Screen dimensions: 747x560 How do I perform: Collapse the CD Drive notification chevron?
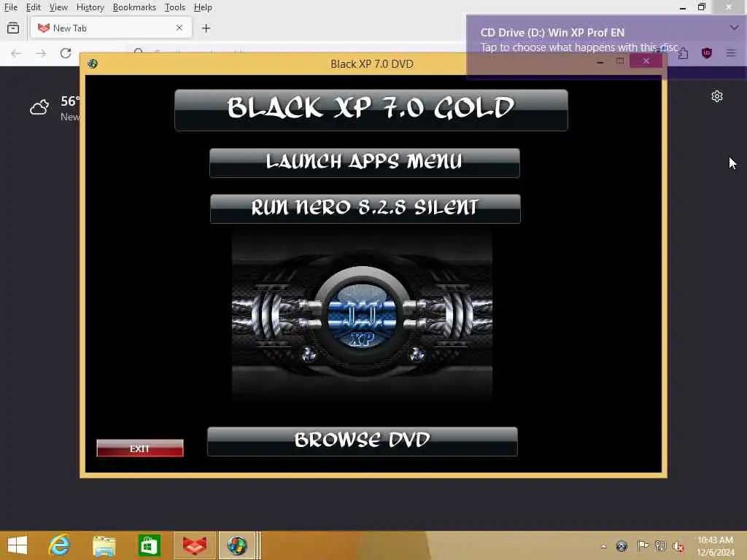click(x=734, y=28)
